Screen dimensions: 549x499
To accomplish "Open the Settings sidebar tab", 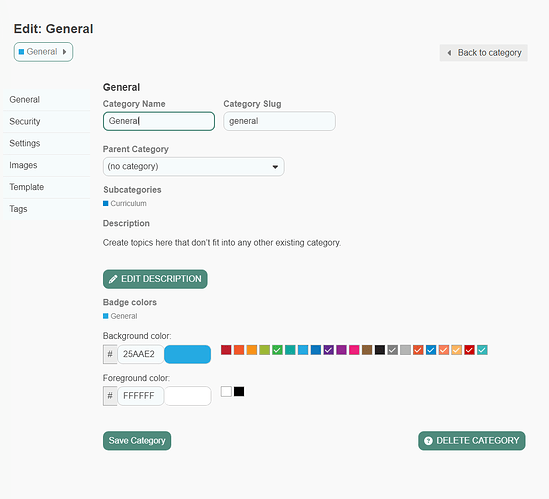I will (x=47, y=144).
